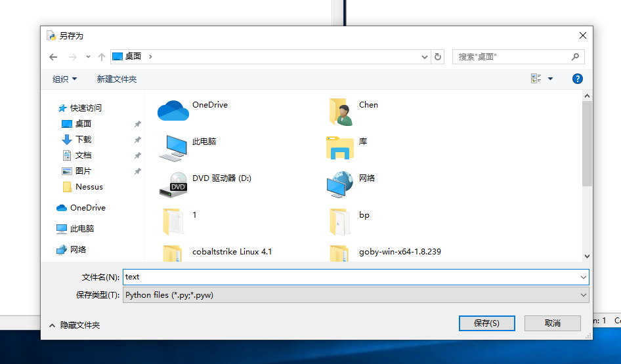The image size is (621, 364).
Task: Select the OneDrive cloud icon in file list
Action: [173, 111]
